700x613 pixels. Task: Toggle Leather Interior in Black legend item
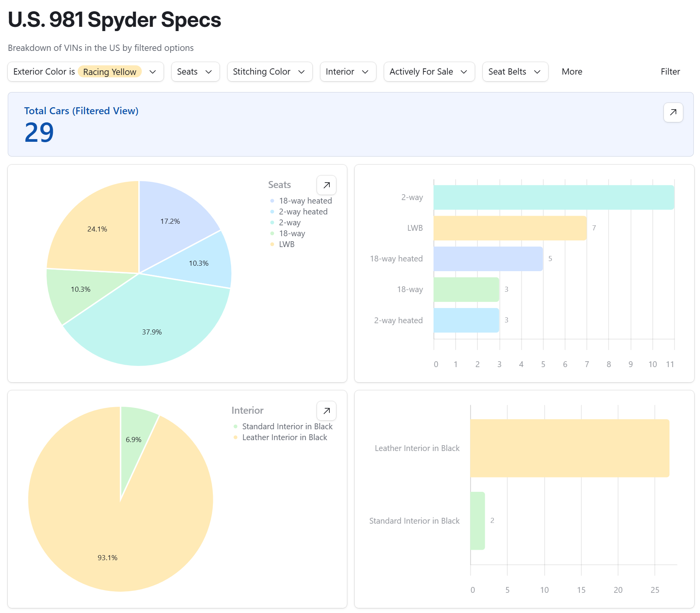(284, 437)
